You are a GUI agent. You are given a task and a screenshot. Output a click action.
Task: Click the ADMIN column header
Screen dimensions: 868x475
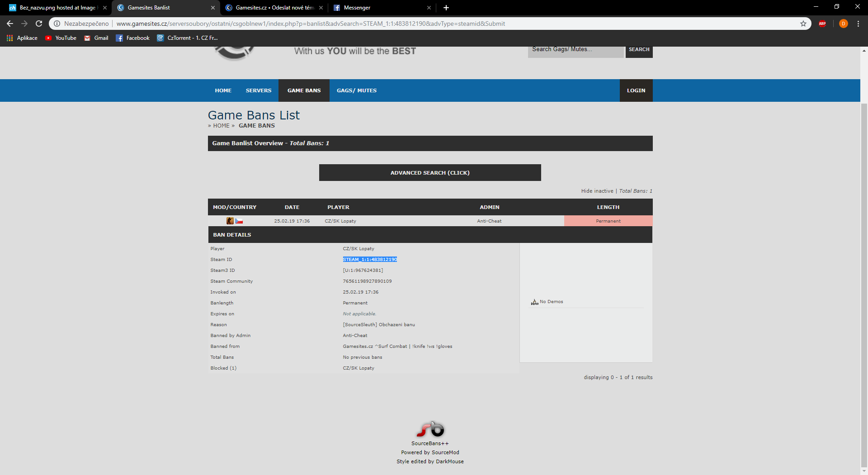(x=490, y=207)
